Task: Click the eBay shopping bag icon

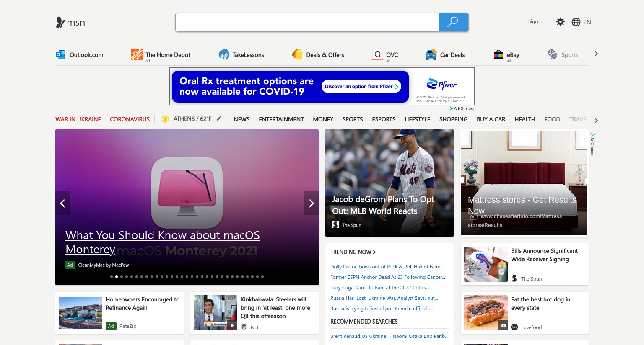Action: tap(498, 54)
